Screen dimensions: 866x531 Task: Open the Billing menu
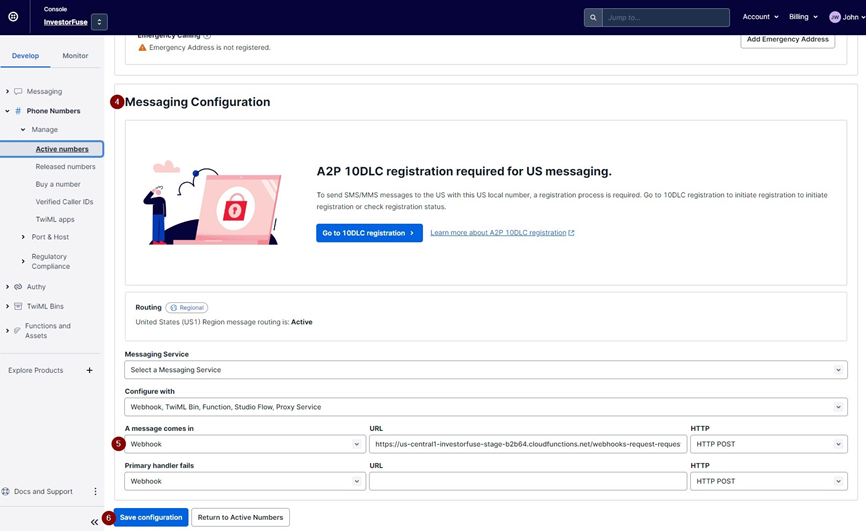(803, 17)
